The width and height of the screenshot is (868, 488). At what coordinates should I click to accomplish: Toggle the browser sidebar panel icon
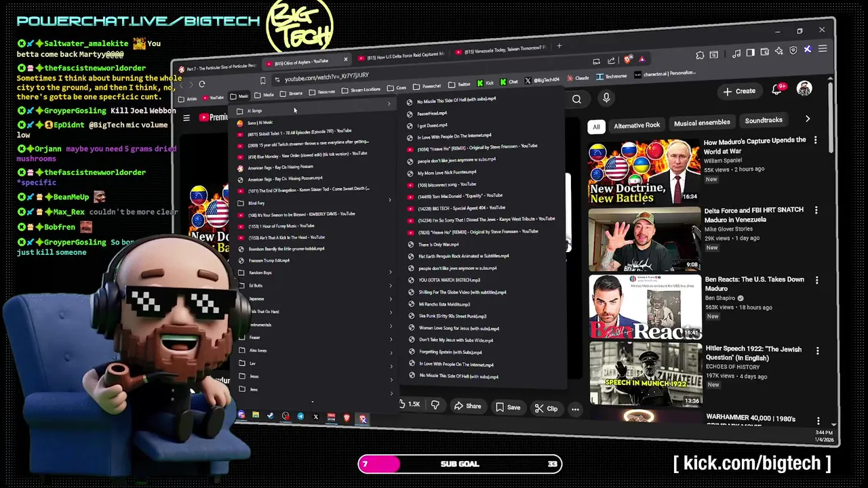751,52
